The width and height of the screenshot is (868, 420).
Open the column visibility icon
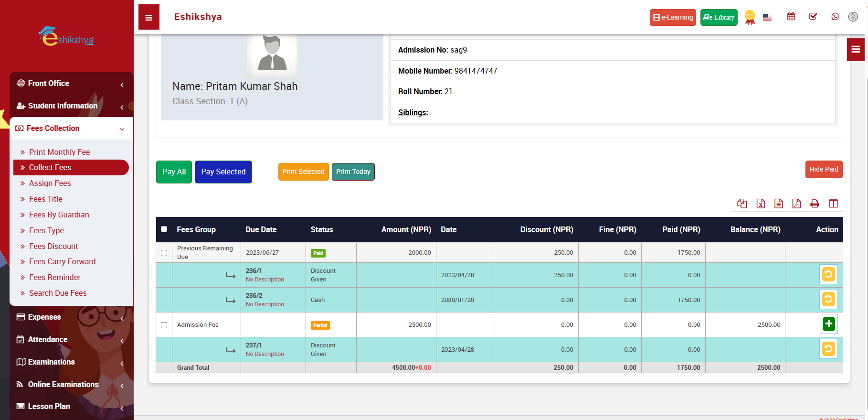point(833,204)
